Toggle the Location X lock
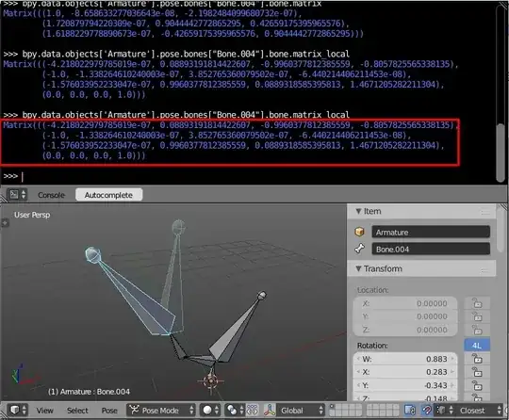509x420 pixels. point(477,303)
